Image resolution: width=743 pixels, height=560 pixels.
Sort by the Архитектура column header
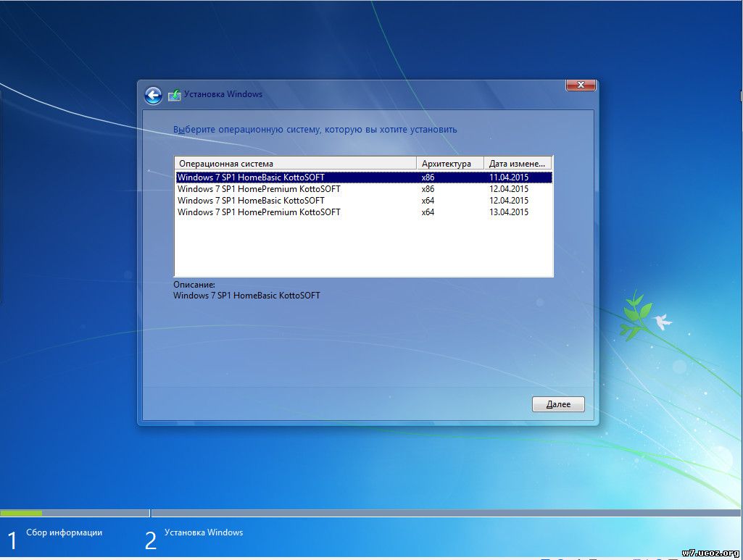click(x=446, y=162)
